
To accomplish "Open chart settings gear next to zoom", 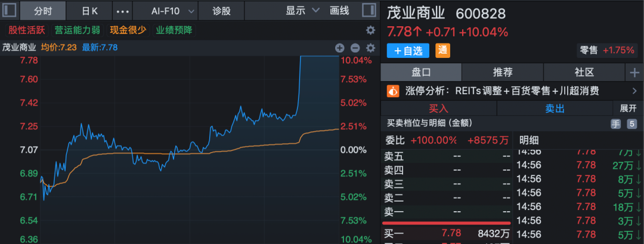I will click(x=370, y=48).
